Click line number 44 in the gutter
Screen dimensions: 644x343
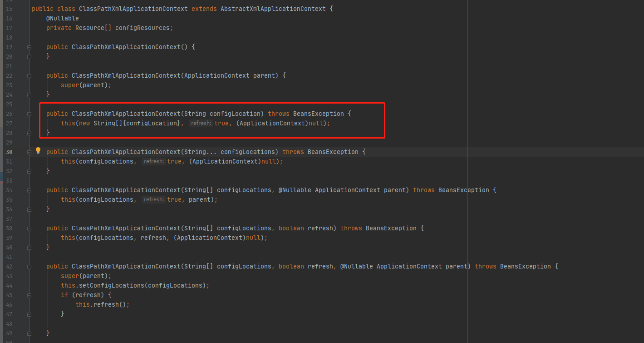pyautogui.click(x=10, y=285)
